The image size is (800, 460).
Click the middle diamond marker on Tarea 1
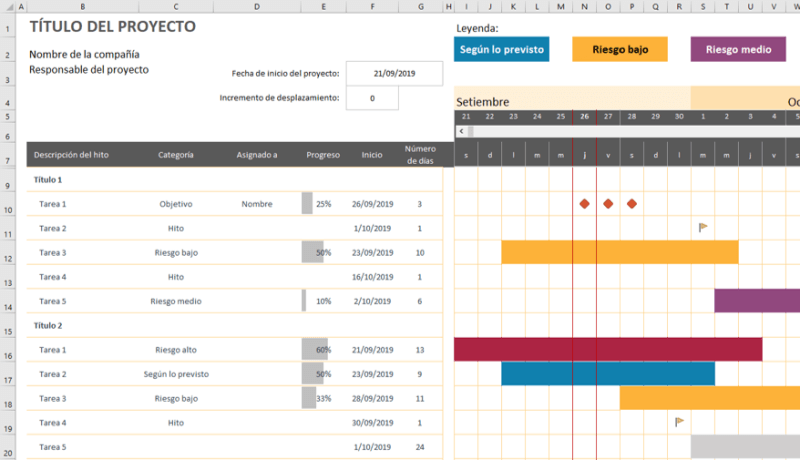click(608, 204)
